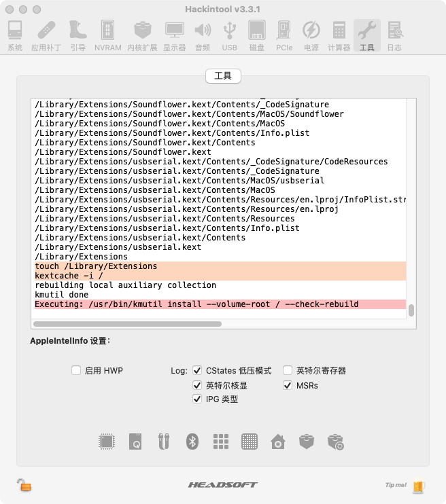Click the Soundflower.kext/Contents/MacOS/Soundflower line
The height and width of the screenshot is (504, 446).
click(189, 114)
